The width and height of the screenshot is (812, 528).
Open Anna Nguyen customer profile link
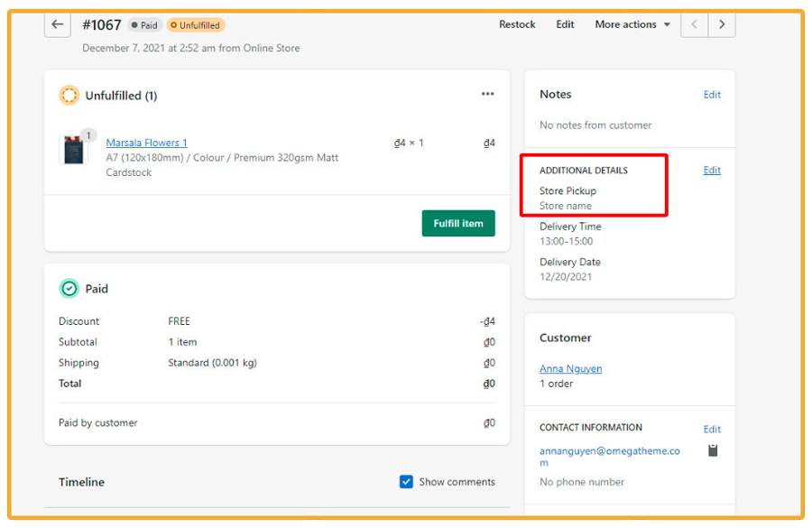570,368
